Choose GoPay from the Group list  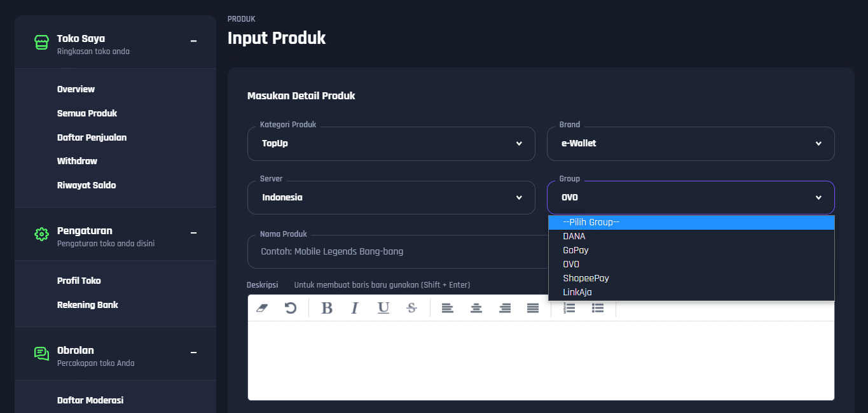pos(691,250)
